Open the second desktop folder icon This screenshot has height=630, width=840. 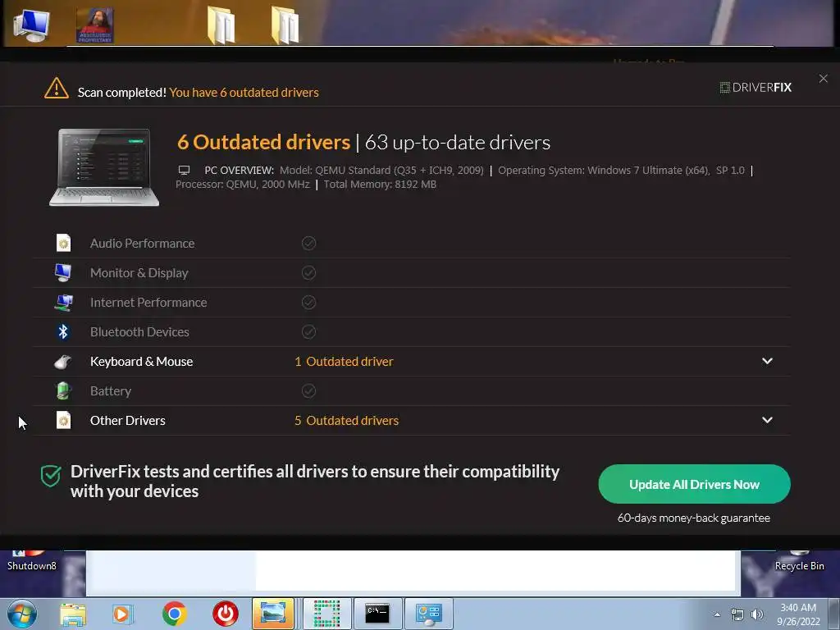pos(285,25)
